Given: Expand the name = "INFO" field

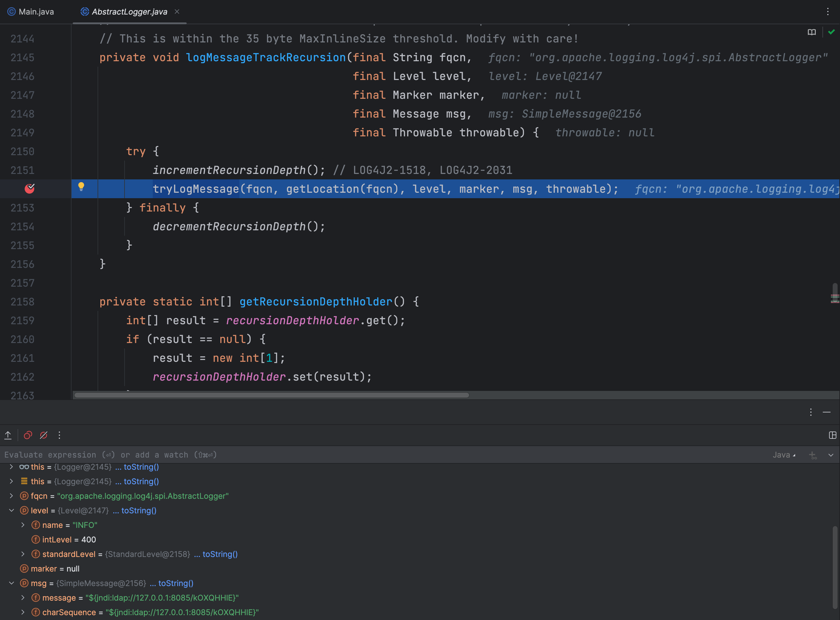Looking at the screenshot, I should pyautogui.click(x=23, y=525).
